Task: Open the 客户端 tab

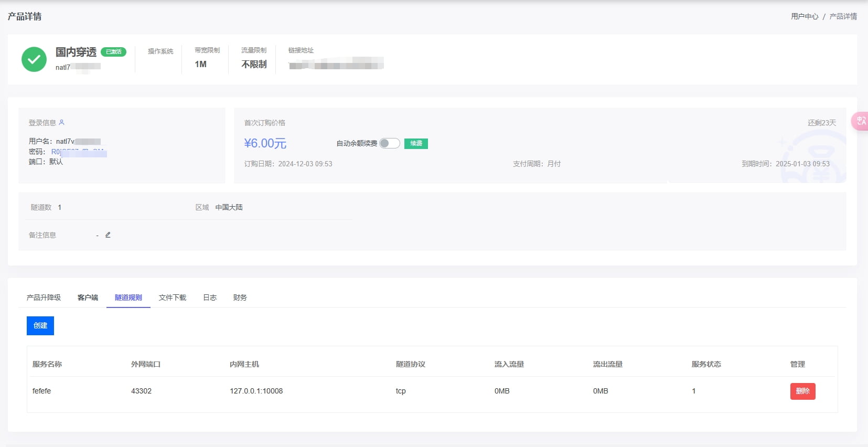Action: point(88,297)
